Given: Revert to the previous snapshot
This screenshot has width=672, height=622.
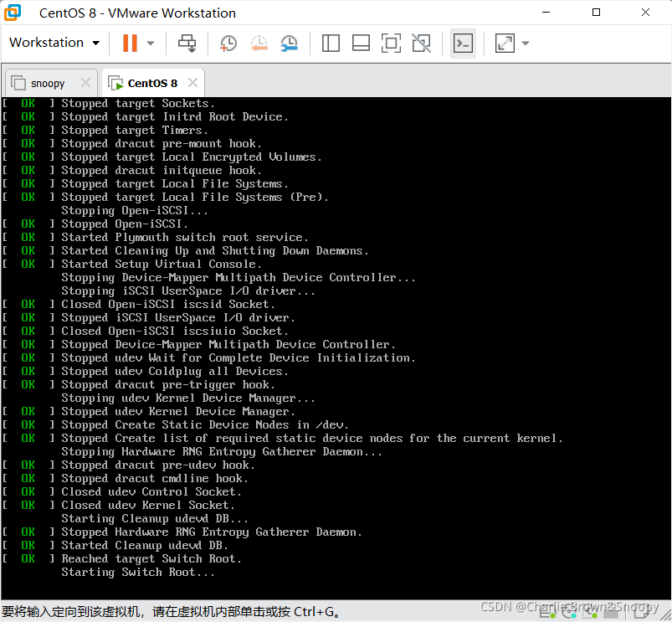Looking at the screenshot, I should pyautogui.click(x=259, y=43).
